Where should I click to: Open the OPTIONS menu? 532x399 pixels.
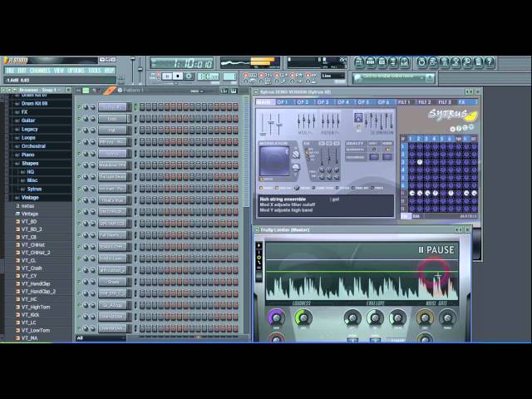(x=76, y=71)
